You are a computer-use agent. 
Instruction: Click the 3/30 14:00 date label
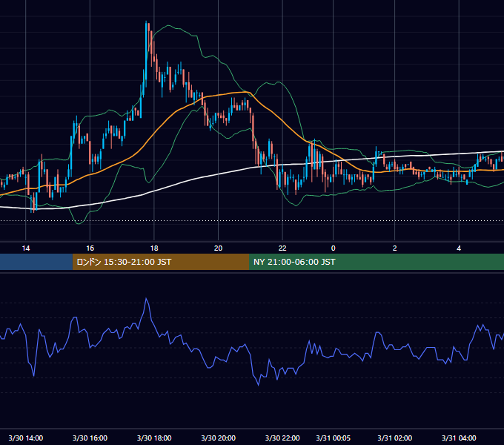[x=26, y=438]
